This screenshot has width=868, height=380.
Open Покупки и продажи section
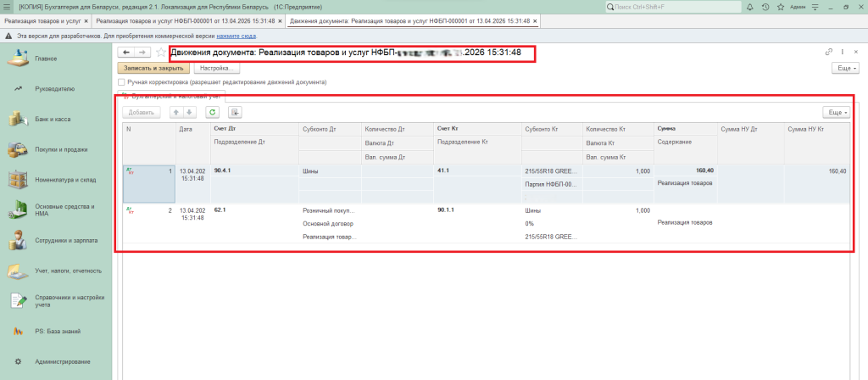pyautogui.click(x=61, y=149)
